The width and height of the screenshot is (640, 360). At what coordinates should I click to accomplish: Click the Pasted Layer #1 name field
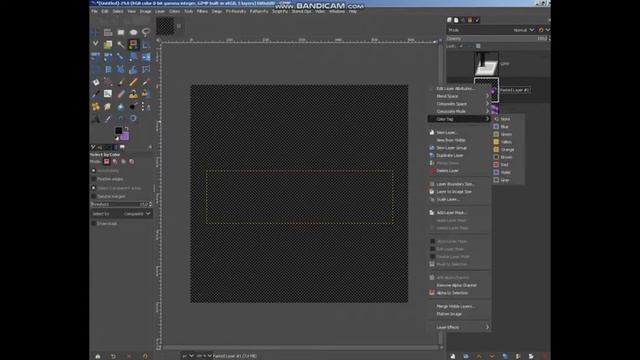(x=514, y=90)
